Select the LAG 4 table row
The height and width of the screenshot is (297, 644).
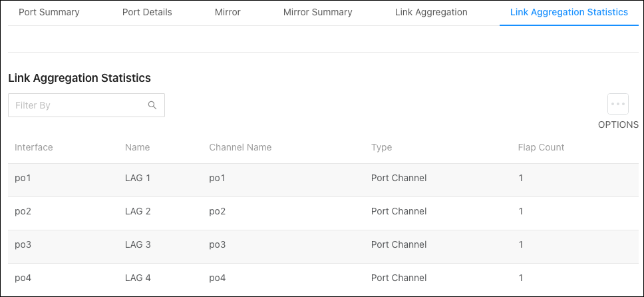[323, 278]
